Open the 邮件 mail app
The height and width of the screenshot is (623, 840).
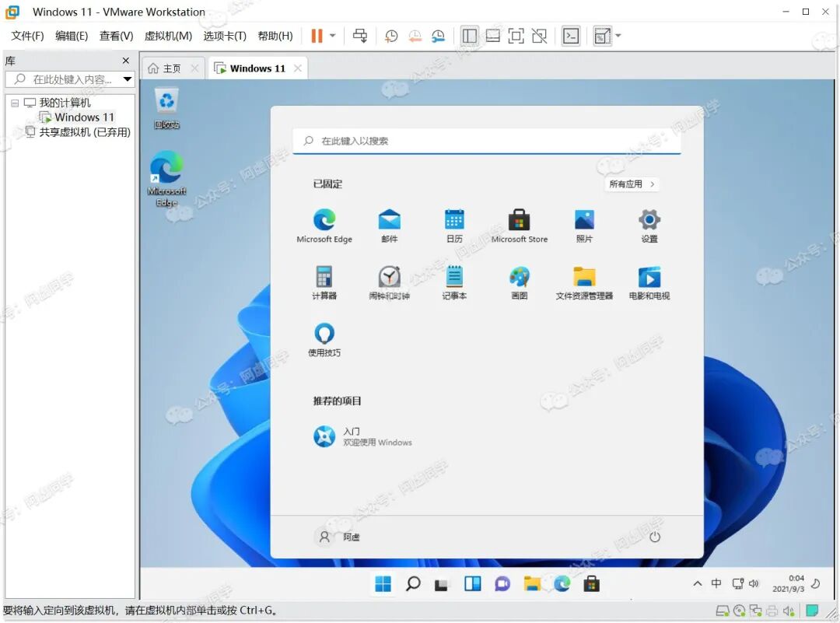click(390, 226)
